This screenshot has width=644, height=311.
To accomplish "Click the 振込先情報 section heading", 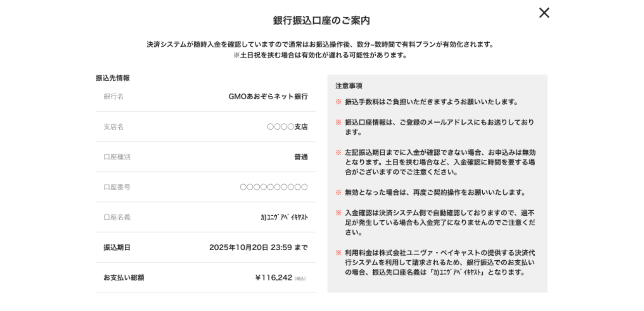I will [113, 78].
